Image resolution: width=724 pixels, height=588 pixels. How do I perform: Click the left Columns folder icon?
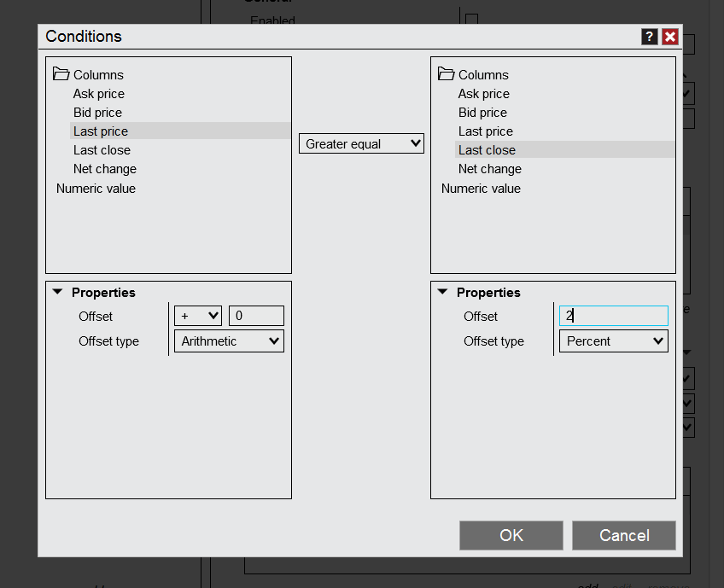pos(61,74)
